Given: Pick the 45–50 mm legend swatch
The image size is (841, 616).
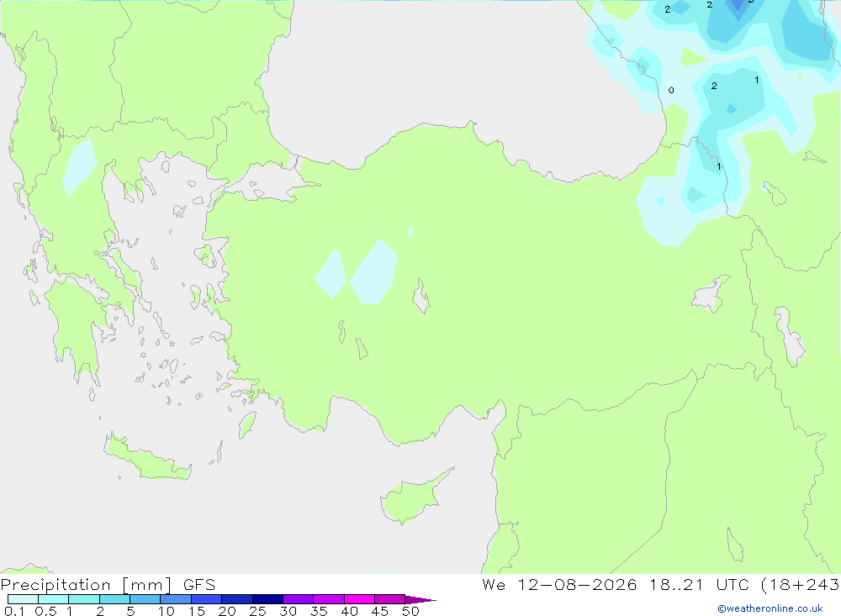Looking at the screenshot, I should [x=389, y=599].
